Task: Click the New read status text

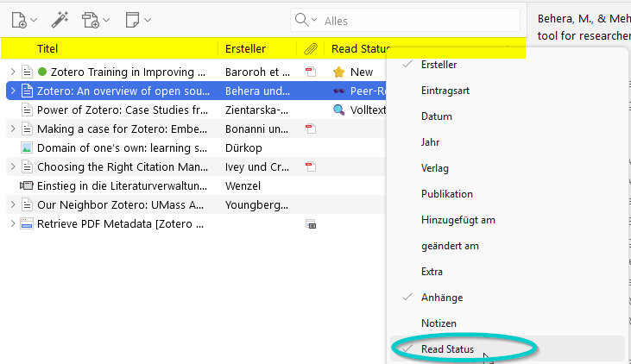Action: tap(362, 72)
